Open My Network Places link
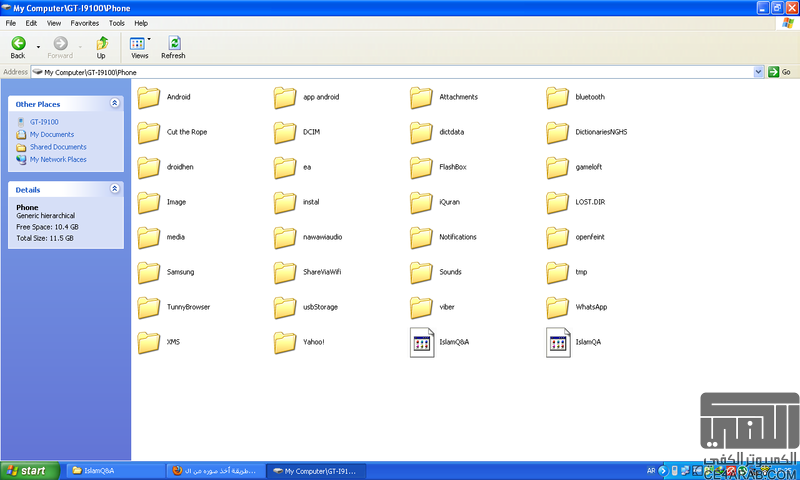Viewport: 800px width, 480px height. (x=58, y=159)
